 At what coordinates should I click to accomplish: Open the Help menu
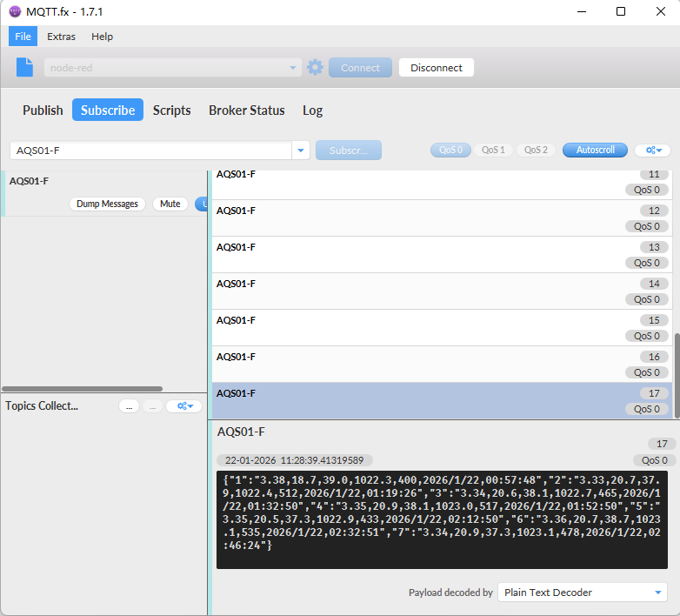102,37
